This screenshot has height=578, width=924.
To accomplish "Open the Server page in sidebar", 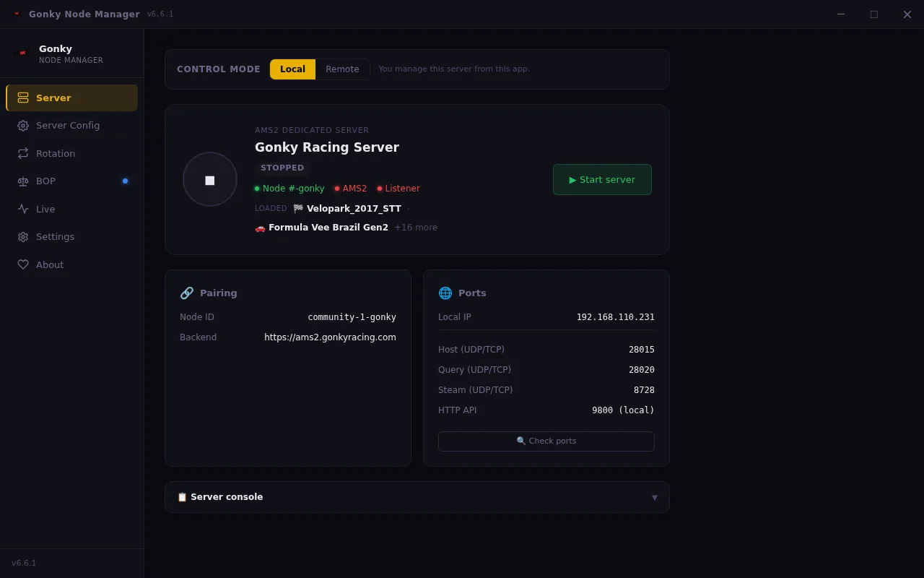I will click(x=71, y=98).
